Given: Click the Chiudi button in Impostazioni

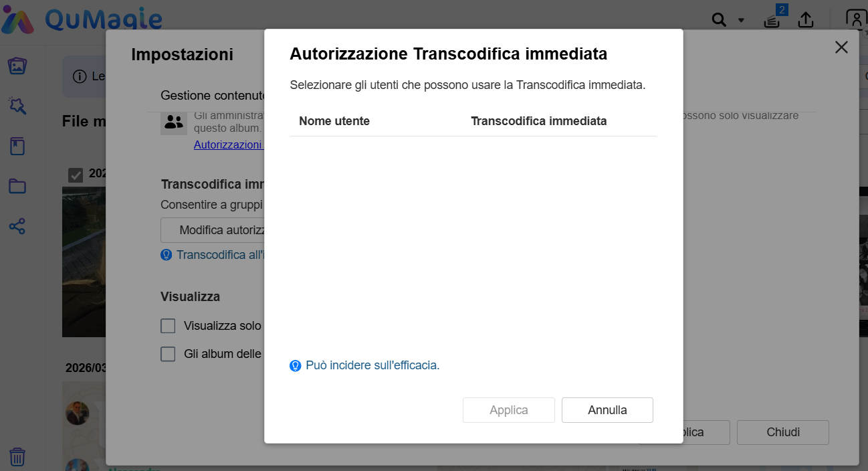Looking at the screenshot, I should click(782, 432).
